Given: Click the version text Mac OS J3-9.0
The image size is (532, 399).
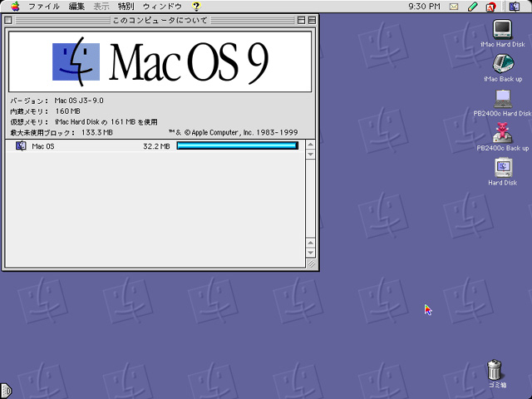Looking at the screenshot, I should (x=79, y=101).
